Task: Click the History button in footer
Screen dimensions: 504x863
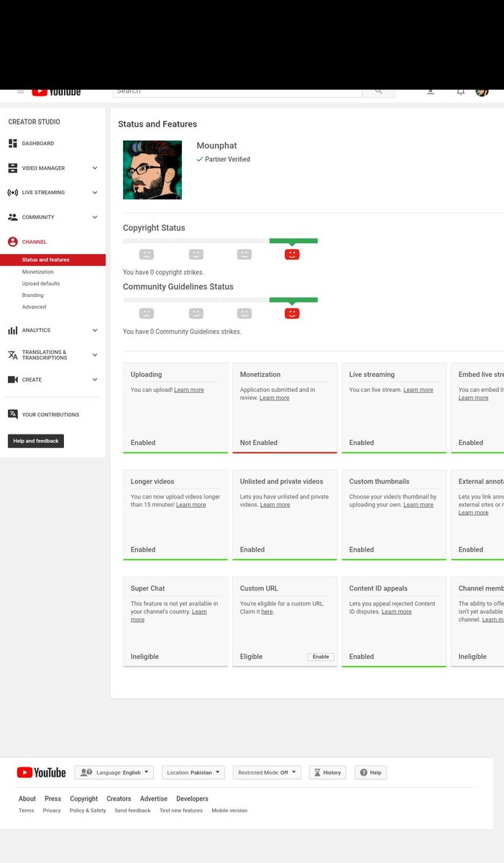Action: pos(328,772)
